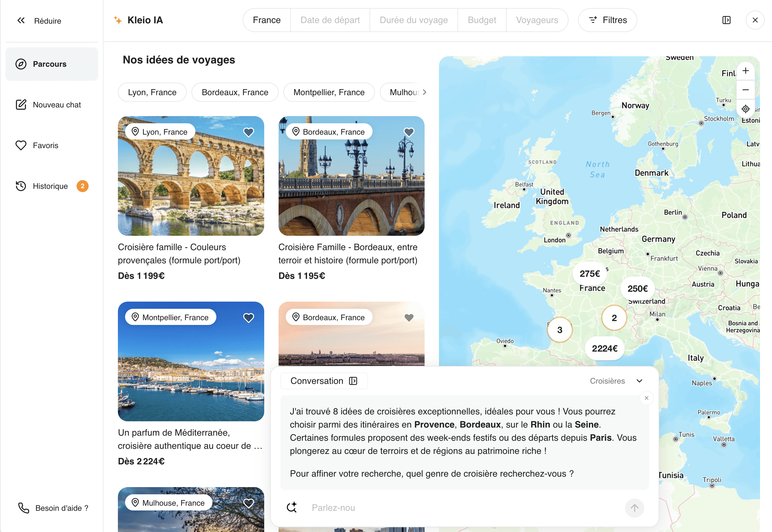
Task: Open the Date de départ selector
Action: pos(330,20)
